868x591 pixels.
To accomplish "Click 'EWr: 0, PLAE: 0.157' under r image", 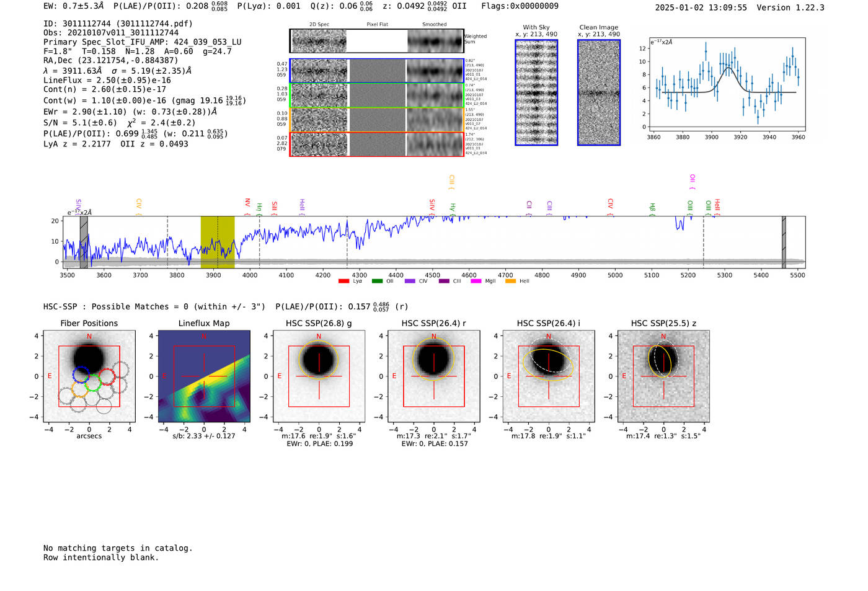I will 435,444.
